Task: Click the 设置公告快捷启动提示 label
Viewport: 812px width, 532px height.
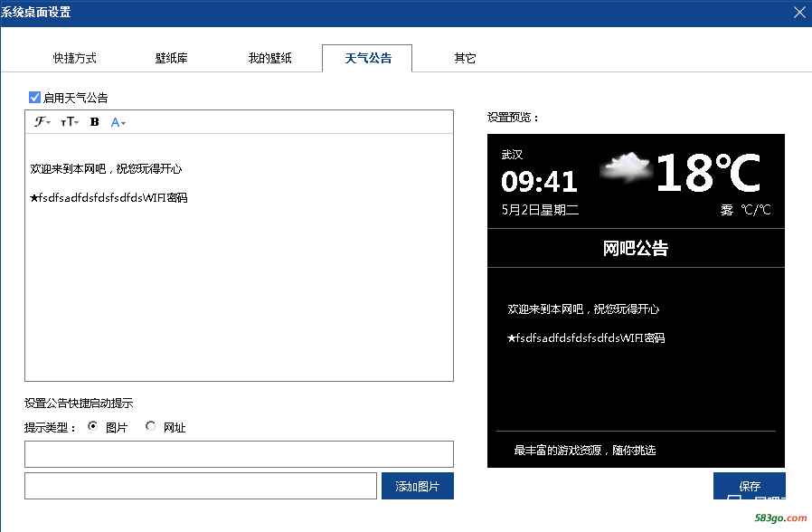Action: (x=79, y=403)
